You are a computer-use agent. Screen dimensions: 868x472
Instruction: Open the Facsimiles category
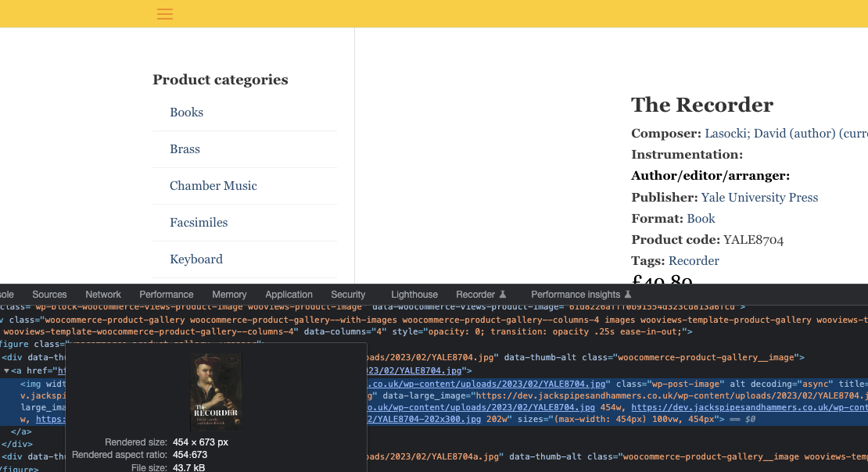(x=199, y=223)
